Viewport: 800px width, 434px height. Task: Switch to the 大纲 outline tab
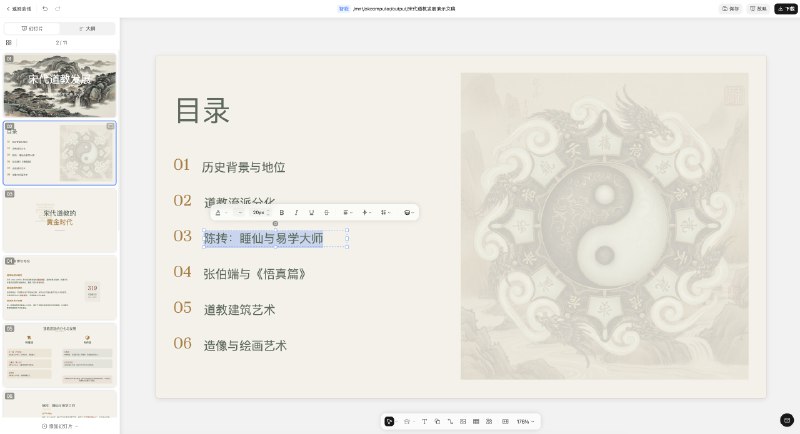(87, 29)
